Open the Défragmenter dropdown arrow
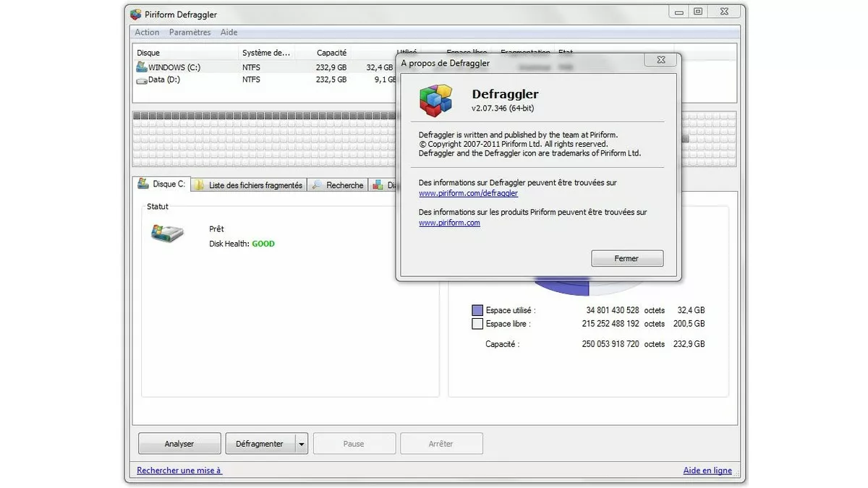The width and height of the screenshot is (868, 488). (301, 443)
